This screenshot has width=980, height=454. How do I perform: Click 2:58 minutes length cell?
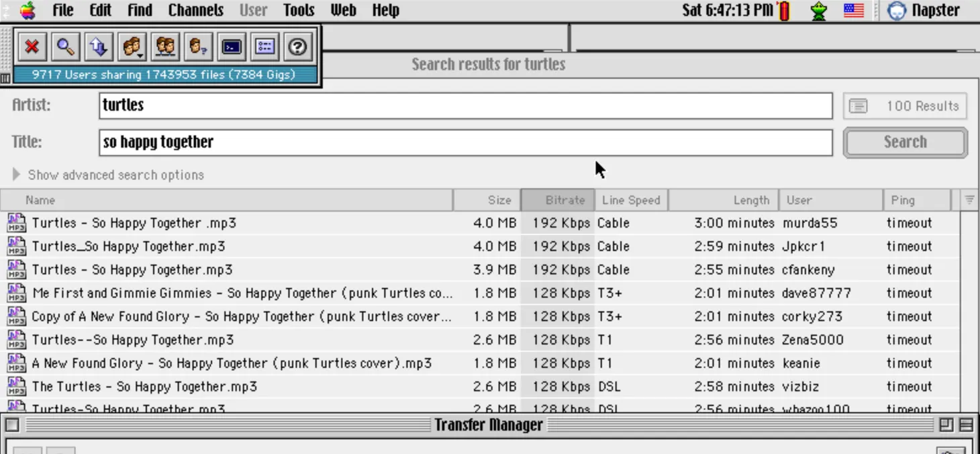[x=734, y=387]
